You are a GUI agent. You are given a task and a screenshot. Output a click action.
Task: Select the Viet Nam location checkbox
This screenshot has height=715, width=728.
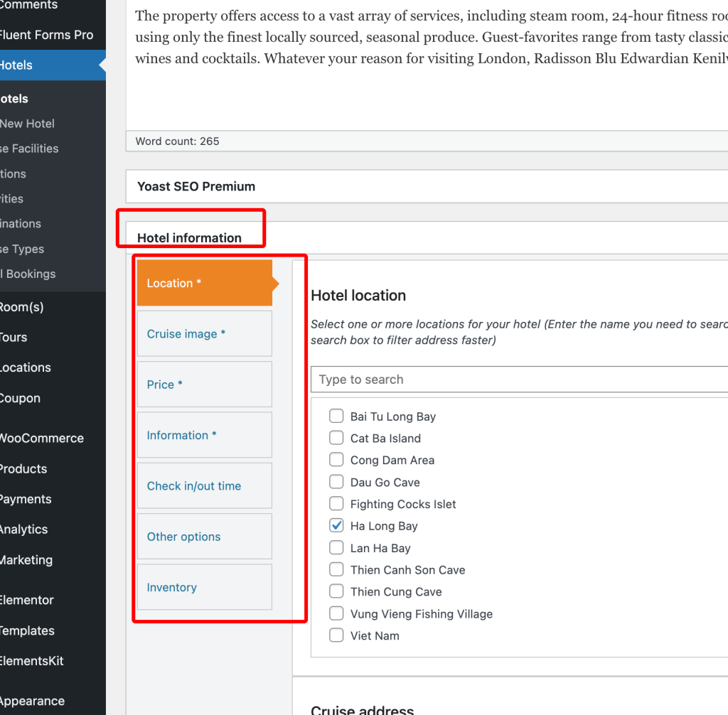point(336,635)
